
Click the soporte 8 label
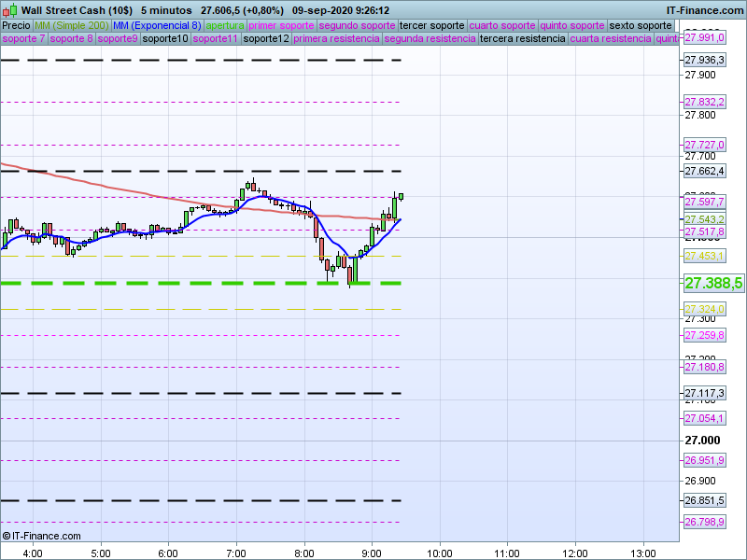click(71, 38)
